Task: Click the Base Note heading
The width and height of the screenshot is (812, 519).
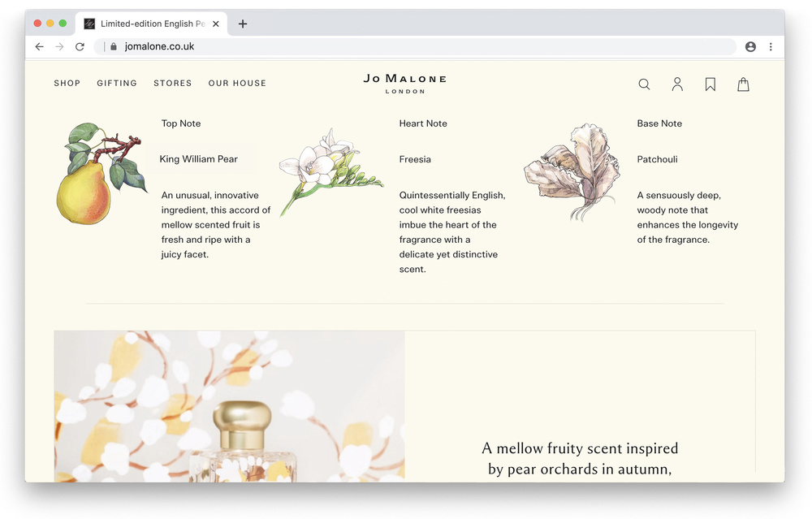Action: point(659,123)
